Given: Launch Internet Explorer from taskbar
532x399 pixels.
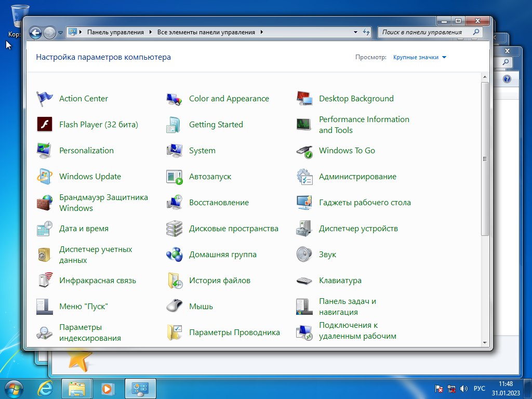Looking at the screenshot, I should point(46,389).
